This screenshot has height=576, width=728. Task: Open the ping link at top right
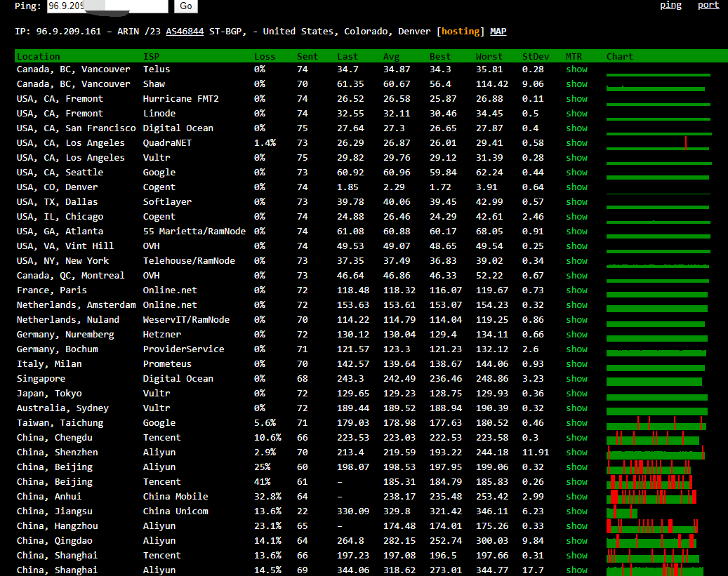click(x=670, y=5)
